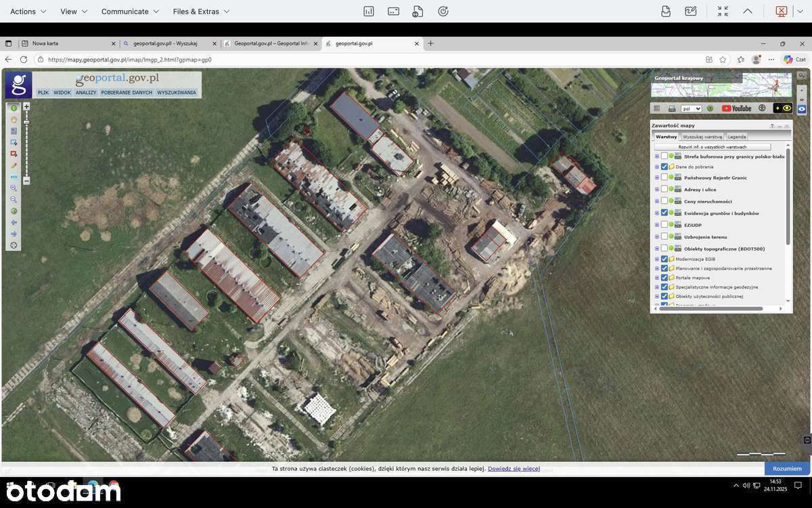Activate the zoom-in magnifier tool
The width and height of the screenshot is (812, 508).
tap(14, 188)
